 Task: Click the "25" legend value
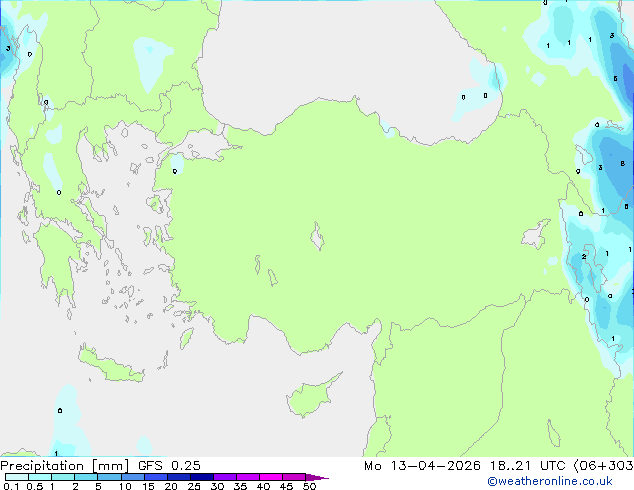coord(194,486)
